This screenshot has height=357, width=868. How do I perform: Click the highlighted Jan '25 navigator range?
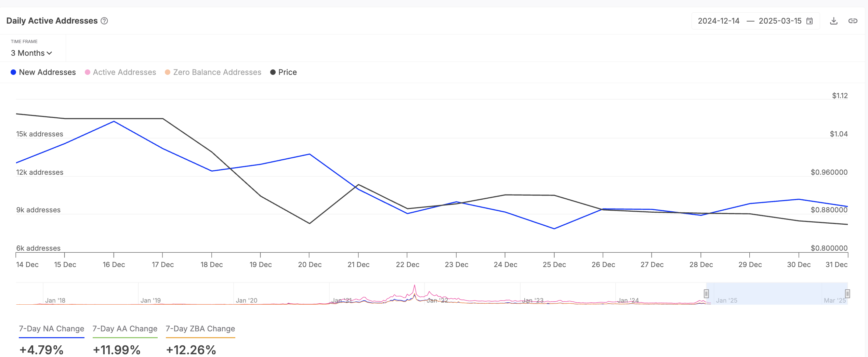(777, 293)
